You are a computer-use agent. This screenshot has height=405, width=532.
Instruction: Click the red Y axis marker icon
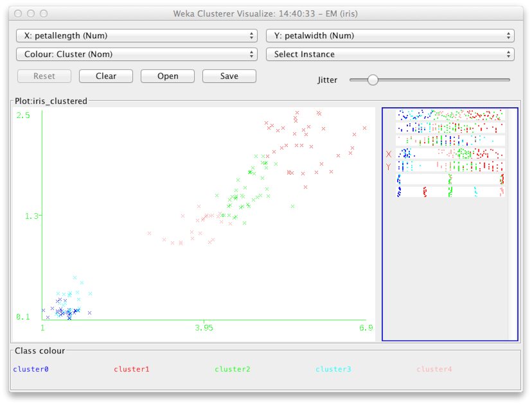[x=389, y=167]
